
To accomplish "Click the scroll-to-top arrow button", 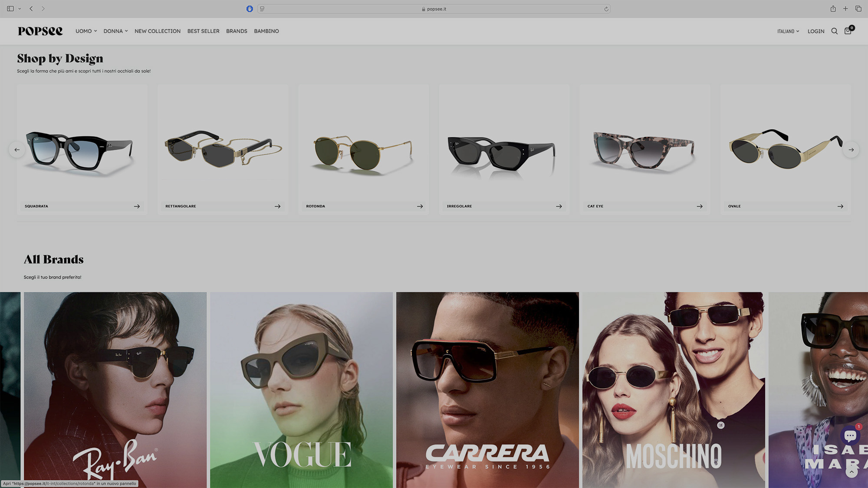I will [852, 472].
